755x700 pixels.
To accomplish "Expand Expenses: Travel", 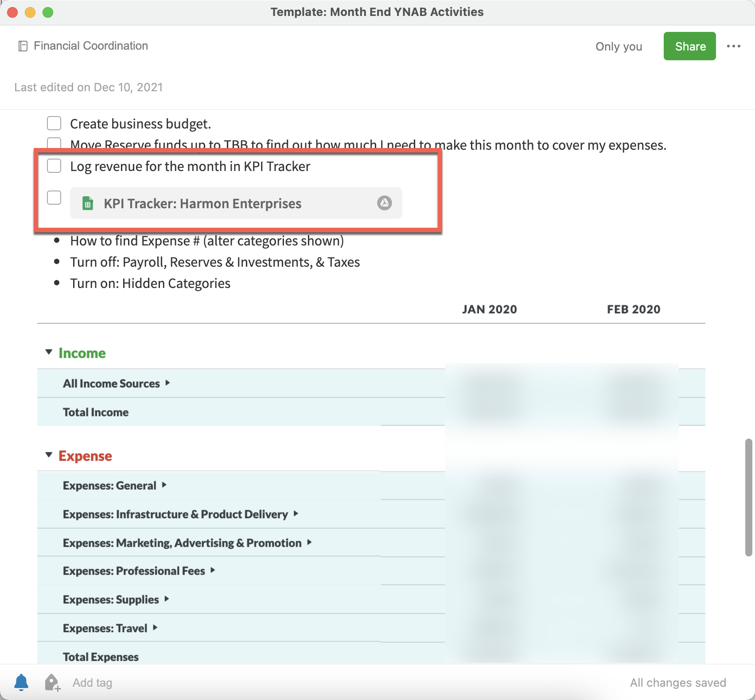I will pos(156,628).
